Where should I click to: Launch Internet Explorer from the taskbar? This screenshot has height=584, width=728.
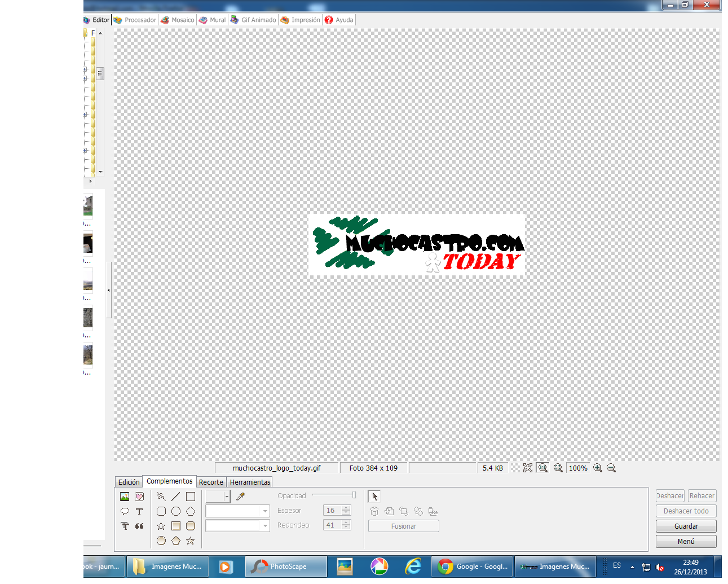pos(413,567)
